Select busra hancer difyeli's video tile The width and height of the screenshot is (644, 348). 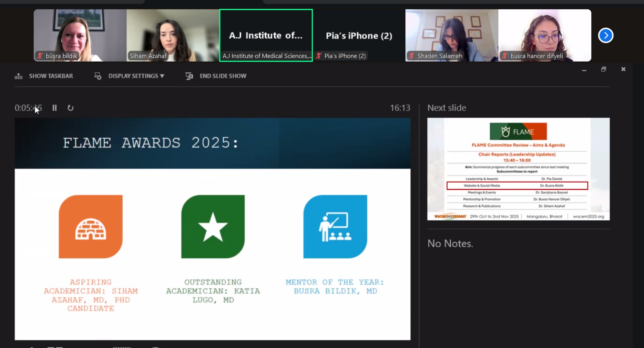pyautogui.click(x=545, y=35)
